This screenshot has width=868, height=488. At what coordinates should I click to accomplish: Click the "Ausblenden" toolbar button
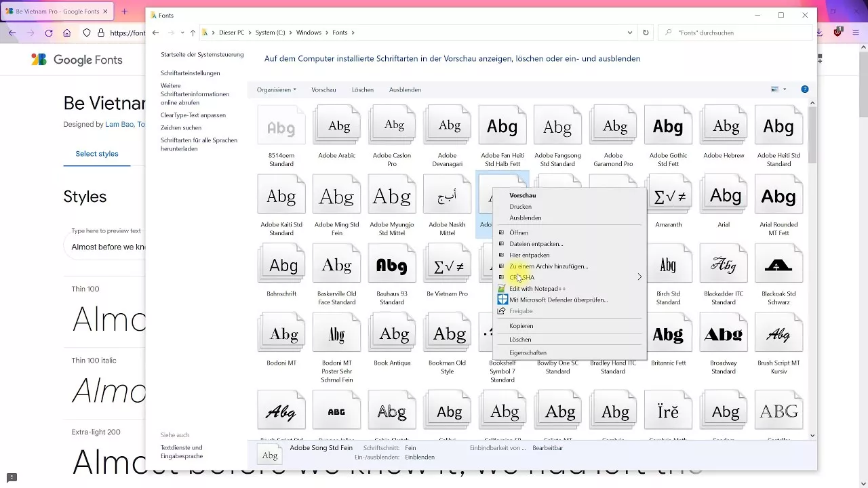pos(405,89)
